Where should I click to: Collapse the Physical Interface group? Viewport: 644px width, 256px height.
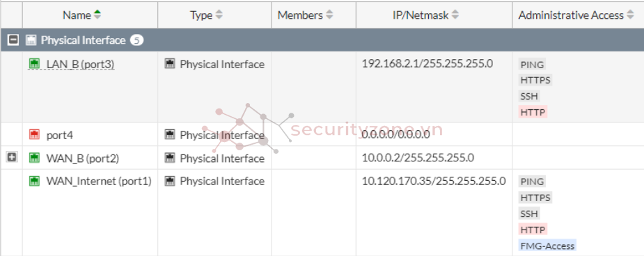pos(13,40)
